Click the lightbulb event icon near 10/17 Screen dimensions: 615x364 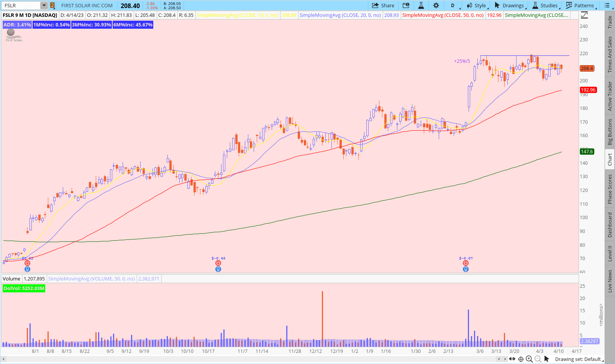coord(218,269)
